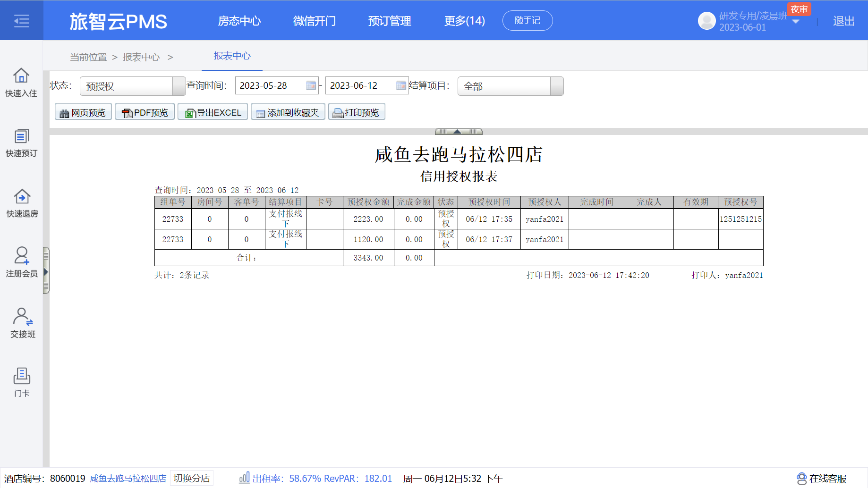
Task: Click total amount 3343.00
Action: 368,258
